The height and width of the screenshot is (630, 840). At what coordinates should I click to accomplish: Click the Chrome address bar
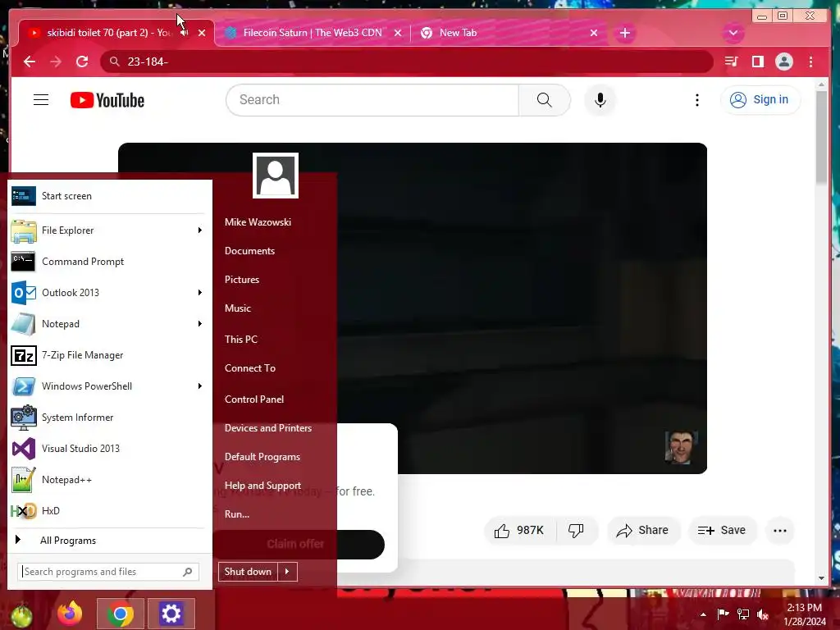[x=407, y=62]
